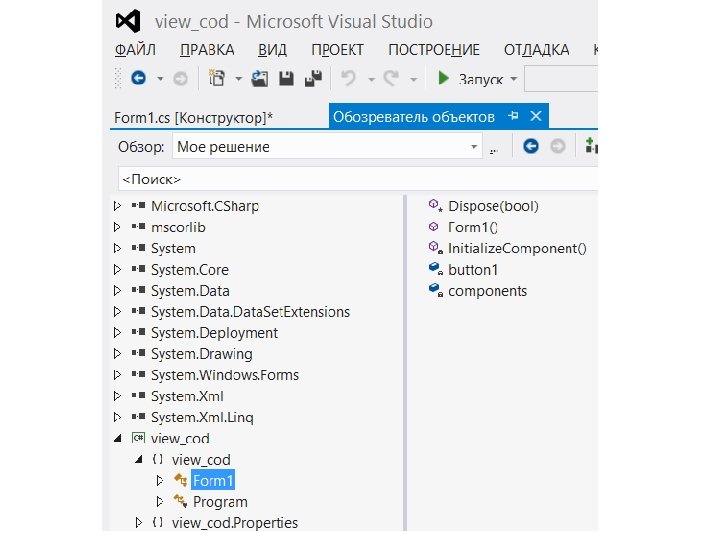The width and height of the screenshot is (720, 540).
Task: Select the System.Deployment item
Action: [214, 333]
